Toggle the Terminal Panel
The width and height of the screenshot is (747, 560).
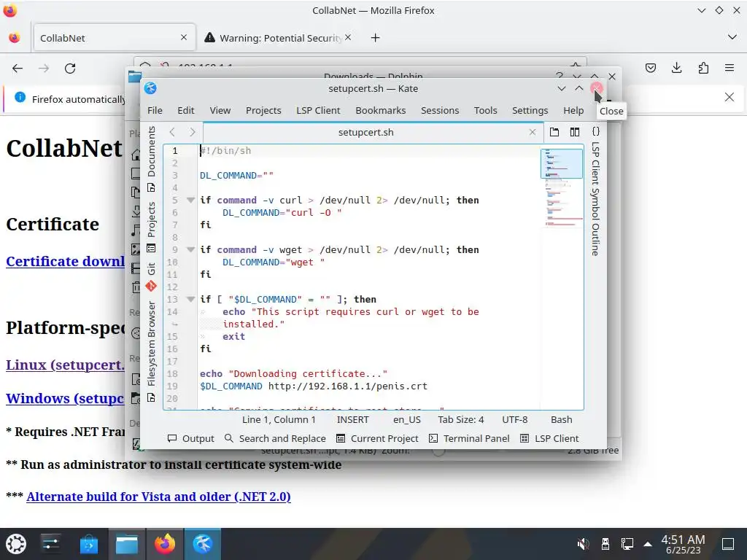(469, 438)
